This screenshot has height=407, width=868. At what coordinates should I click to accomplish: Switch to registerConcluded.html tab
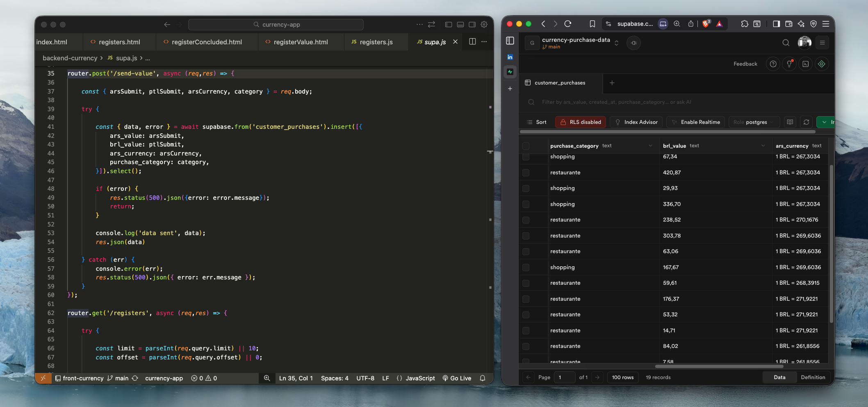coord(207,42)
